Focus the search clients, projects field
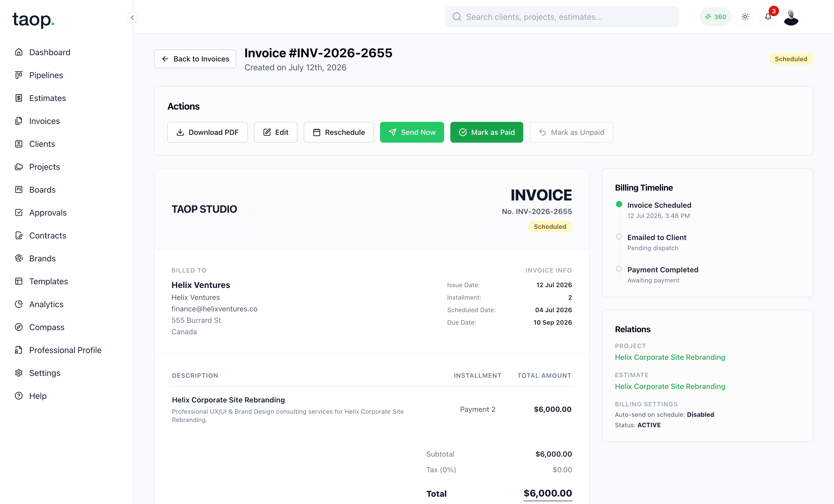 (562, 17)
